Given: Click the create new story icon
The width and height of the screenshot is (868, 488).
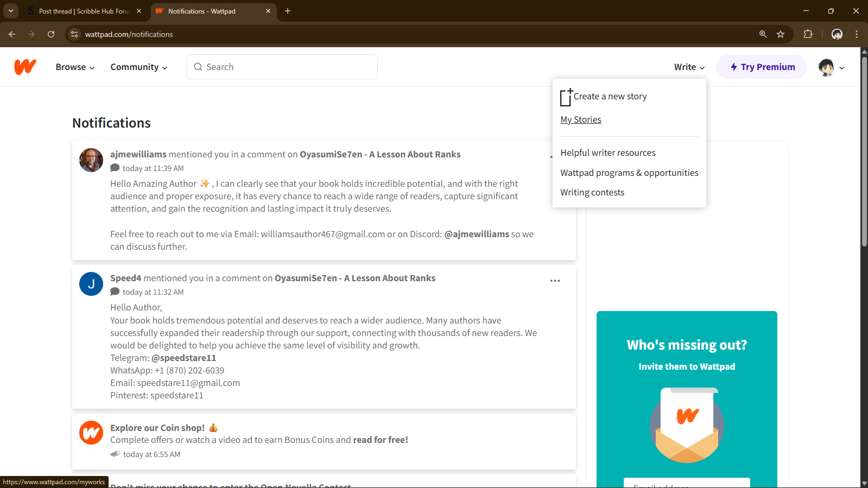Looking at the screenshot, I should pyautogui.click(x=566, y=97).
